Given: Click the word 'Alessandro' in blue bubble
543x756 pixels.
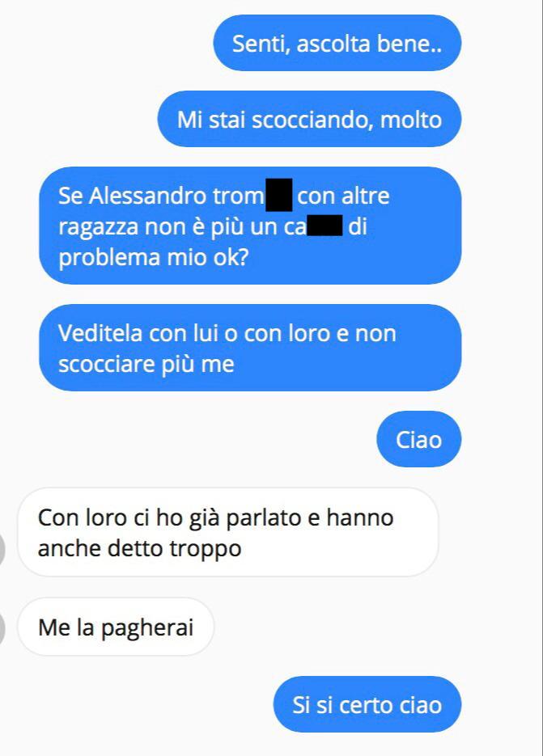Looking at the screenshot, I should point(148,196).
